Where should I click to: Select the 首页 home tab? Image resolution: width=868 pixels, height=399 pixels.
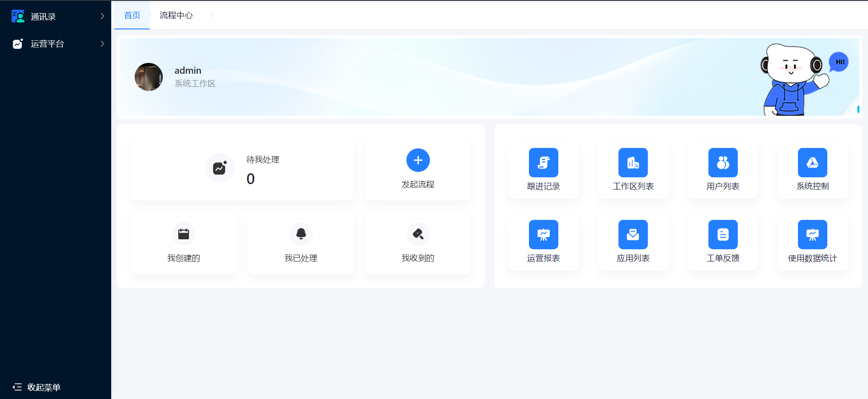pyautogui.click(x=132, y=15)
